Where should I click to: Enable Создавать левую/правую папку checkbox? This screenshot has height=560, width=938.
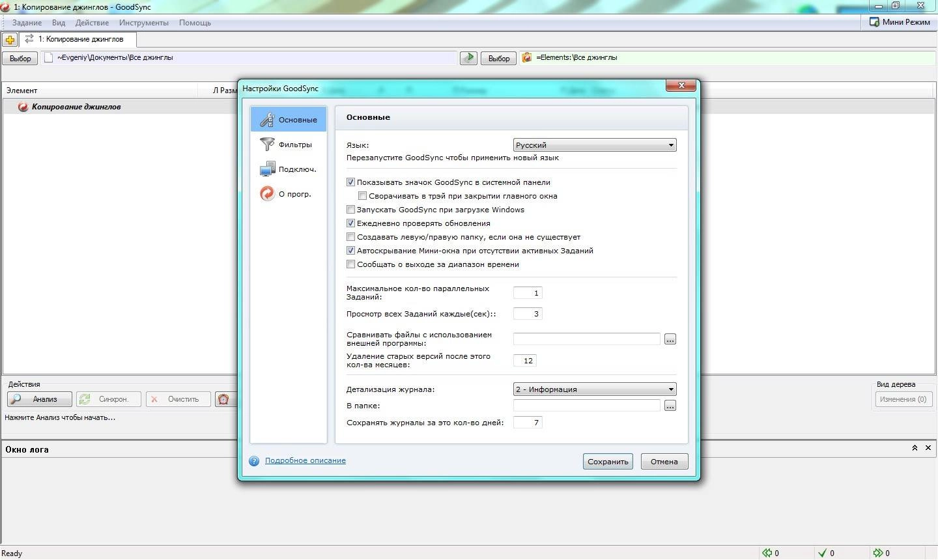[350, 237]
